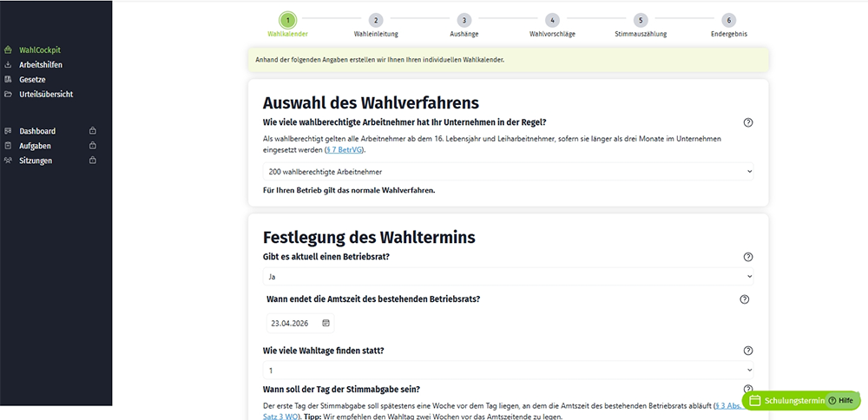Screen dimensions: 868x420
Task: Open help for the Amtszeit end question
Action: click(745, 299)
